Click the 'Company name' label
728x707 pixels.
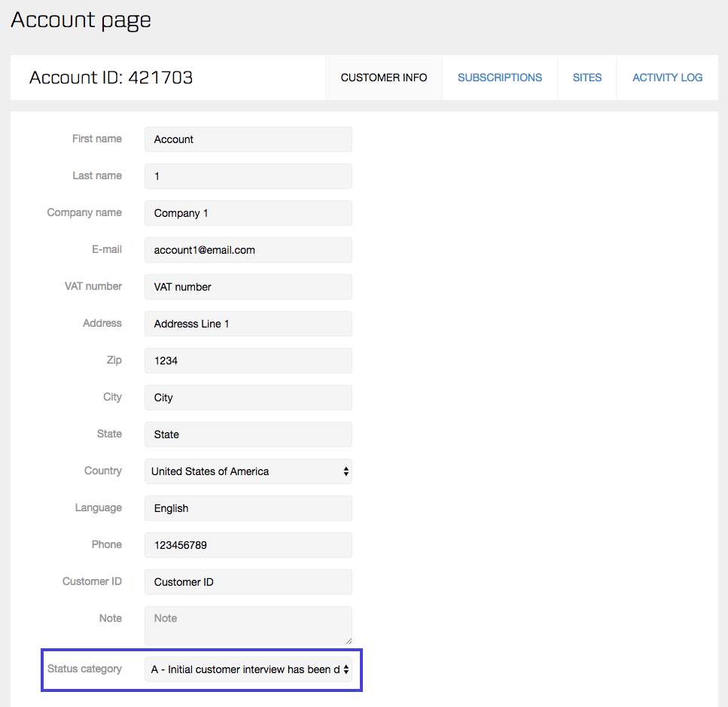click(x=84, y=212)
